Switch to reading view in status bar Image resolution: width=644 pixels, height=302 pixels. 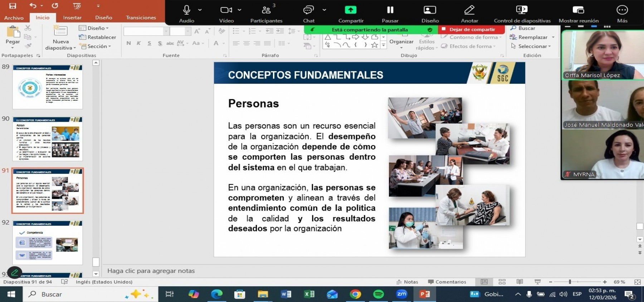pyautogui.click(x=519, y=282)
